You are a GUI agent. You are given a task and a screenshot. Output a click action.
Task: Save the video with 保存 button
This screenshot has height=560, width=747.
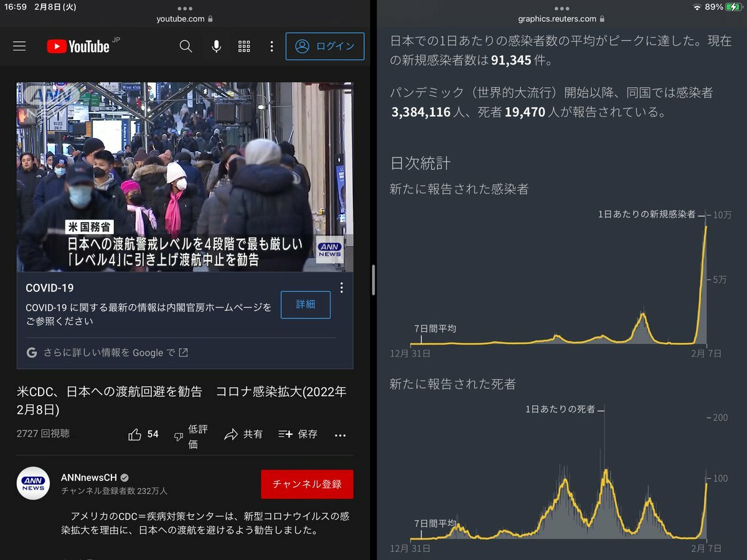pyautogui.click(x=298, y=434)
